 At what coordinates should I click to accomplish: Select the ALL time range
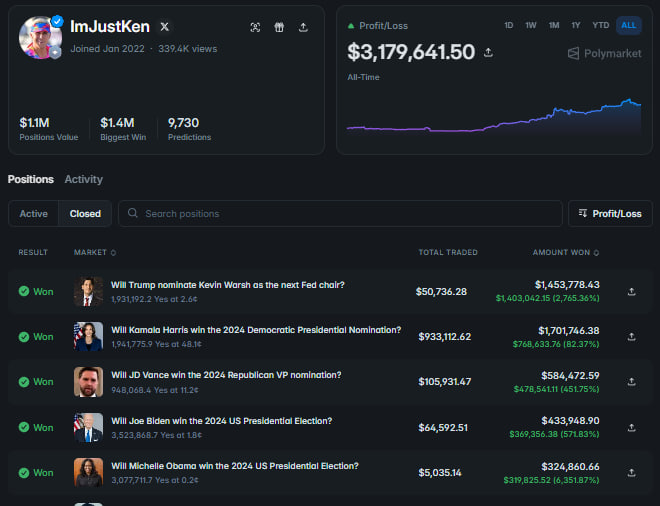coord(629,25)
